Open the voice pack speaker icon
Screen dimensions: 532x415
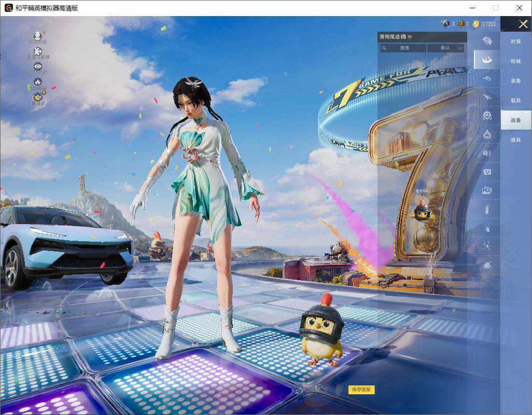pos(487,154)
